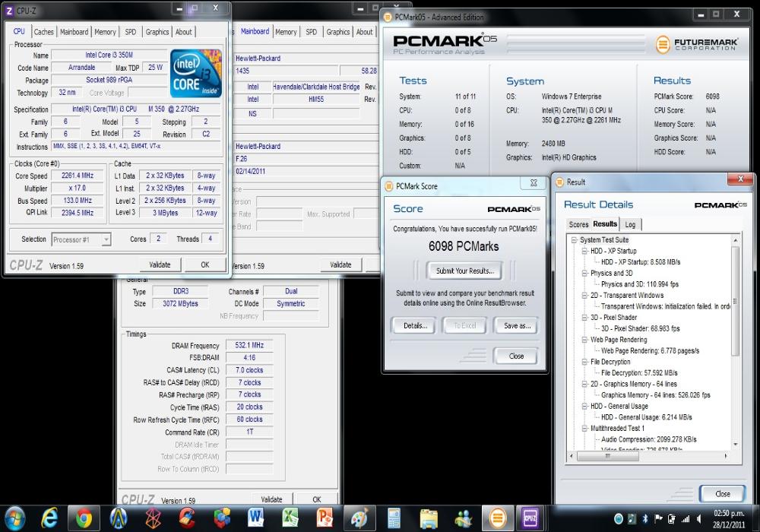Click the Bluetooth tray icon
Viewport: 760px width, 532px height.
click(645, 519)
